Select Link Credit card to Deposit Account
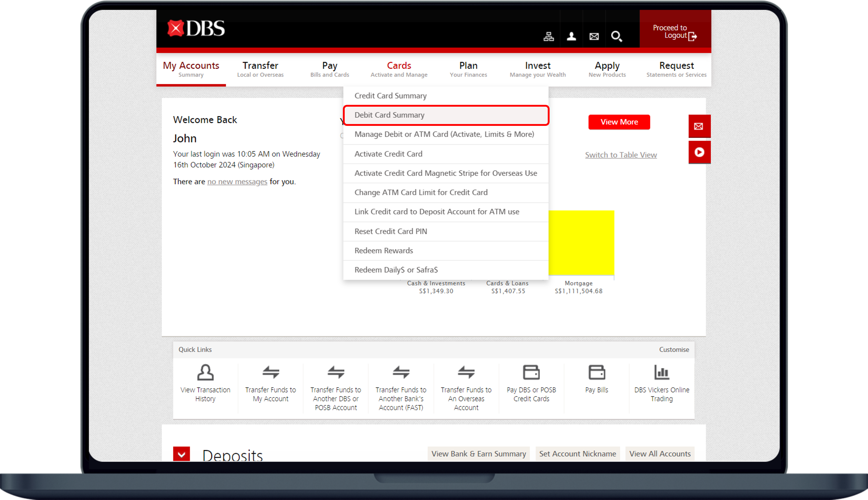This screenshot has width=868, height=500. click(x=446, y=212)
